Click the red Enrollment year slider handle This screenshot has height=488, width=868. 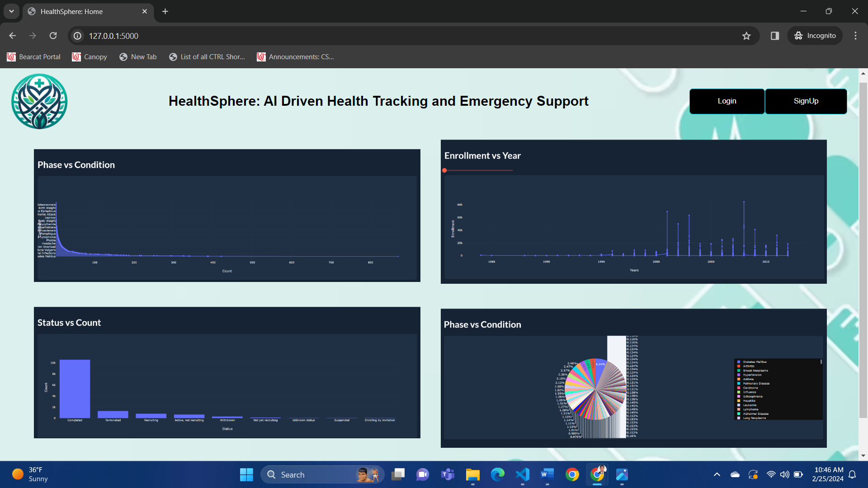445,170
